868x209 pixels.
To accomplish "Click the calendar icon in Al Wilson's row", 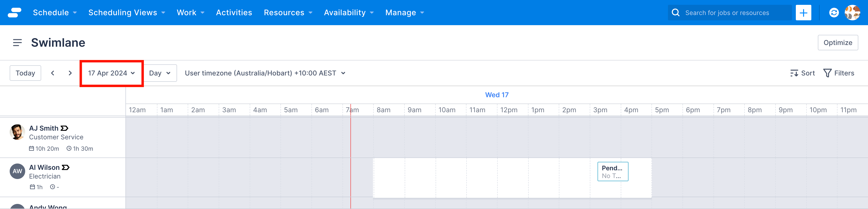I will [32, 187].
